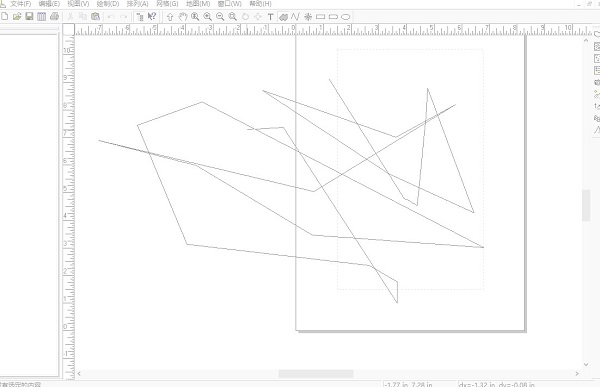Click the vertical scrollbar up arrow
The height and width of the screenshot is (387, 600).
pos(586,40)
